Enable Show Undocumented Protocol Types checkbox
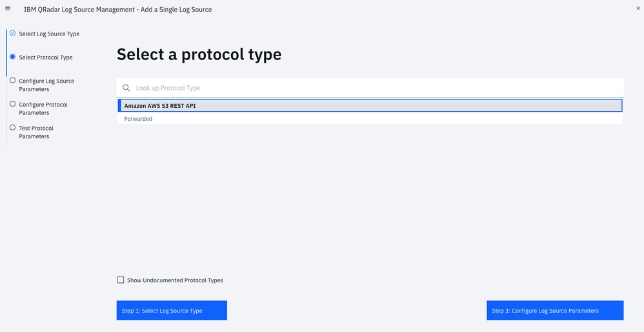This screenshot has width=644, height=332. coord(121,280)
